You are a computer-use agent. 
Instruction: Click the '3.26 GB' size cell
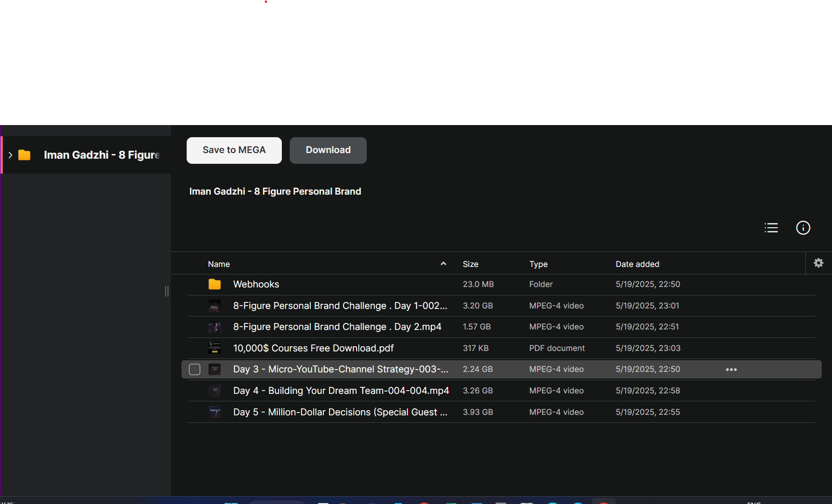point(478,391)
